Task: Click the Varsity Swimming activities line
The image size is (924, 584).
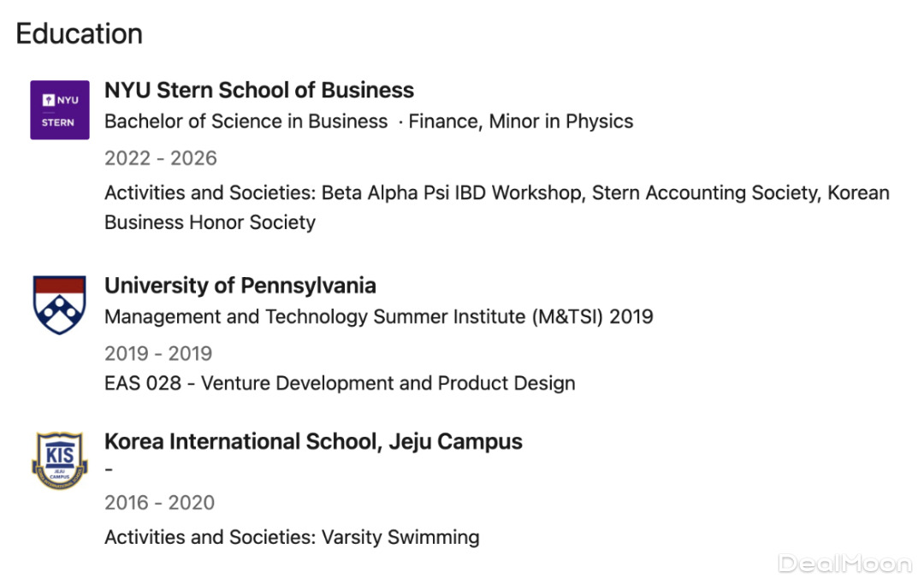Action: pyautogui.click(x=291, y=538)
